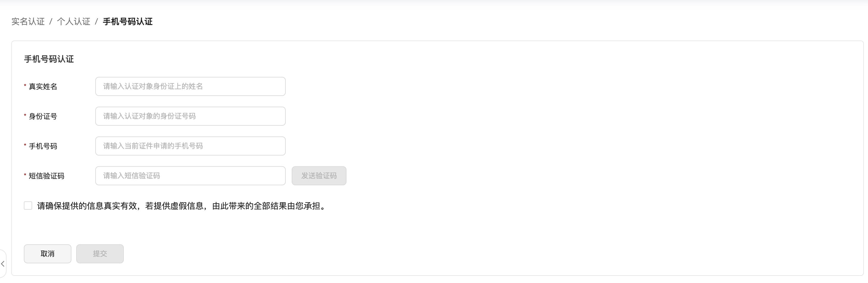Image resolution: width=868 pixels, height=283 pixels.
Task: Cancel the form with 取消
Action: click(48, 254)
